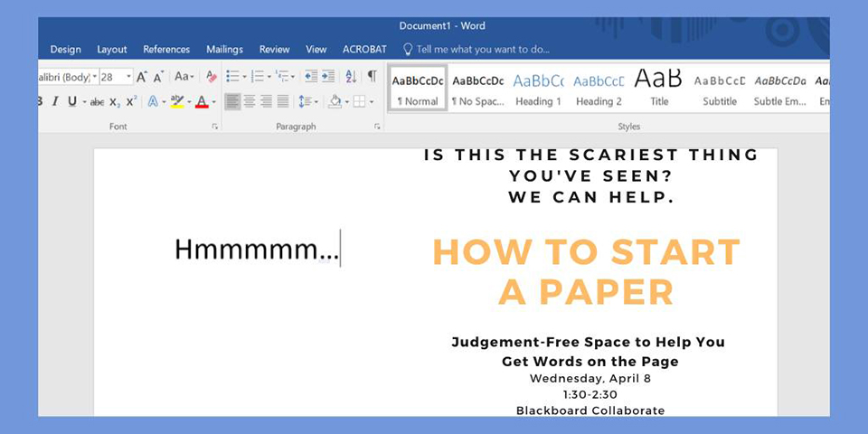
Task: Center align the paragraph
Action: click(250, 101)
